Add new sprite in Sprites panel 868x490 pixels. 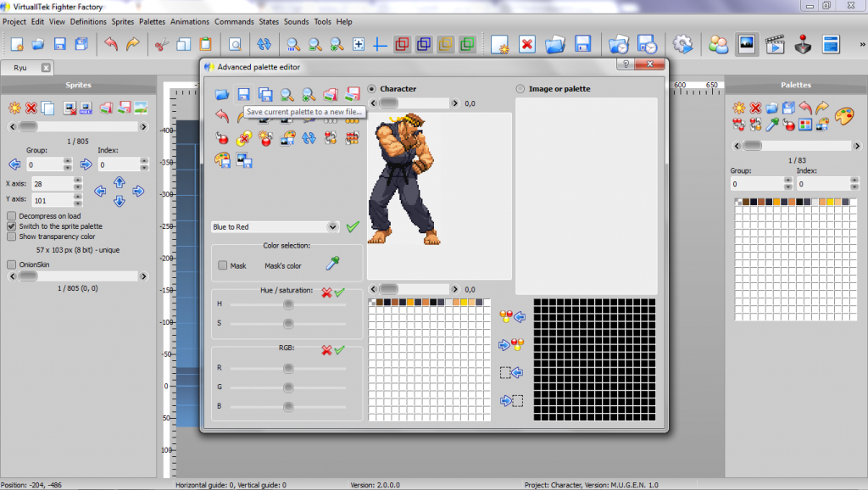[x=14, y=108]
